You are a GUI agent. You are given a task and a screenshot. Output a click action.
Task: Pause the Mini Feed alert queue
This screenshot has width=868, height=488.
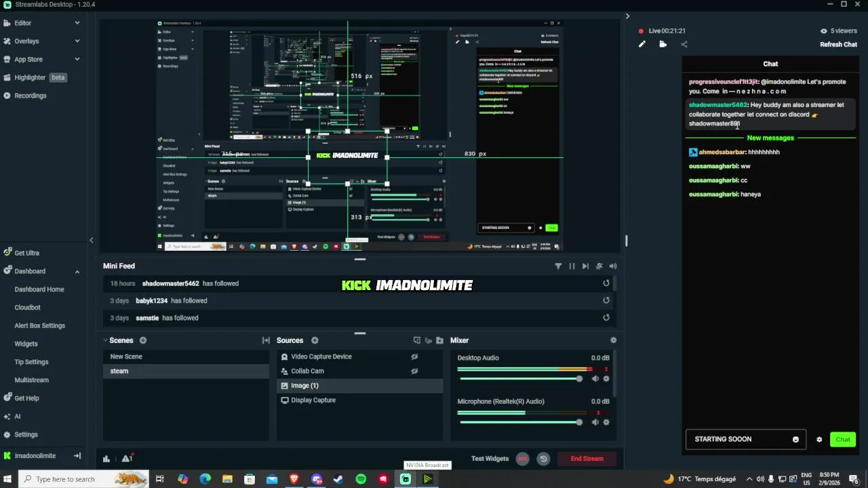pyautogui.click(x=572, y=266)
